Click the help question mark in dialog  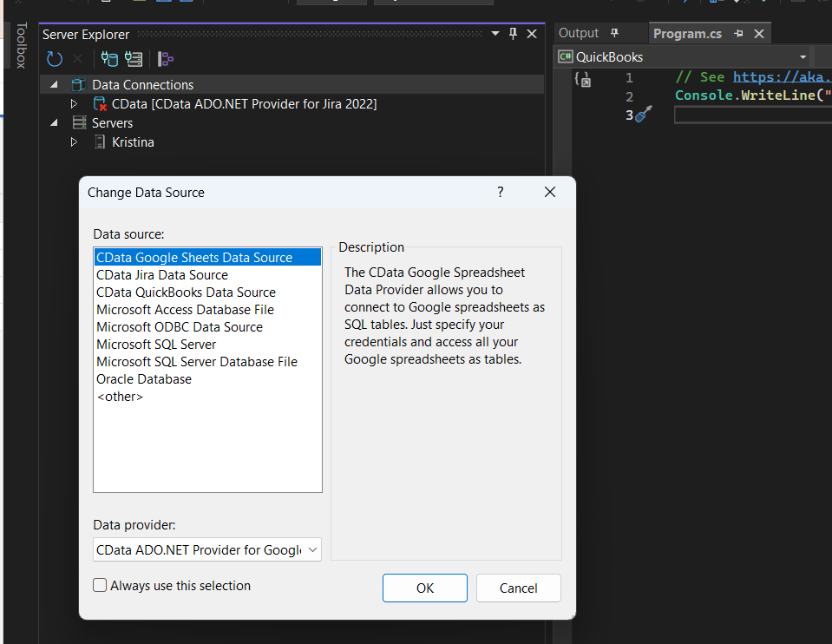coord(501,192)
